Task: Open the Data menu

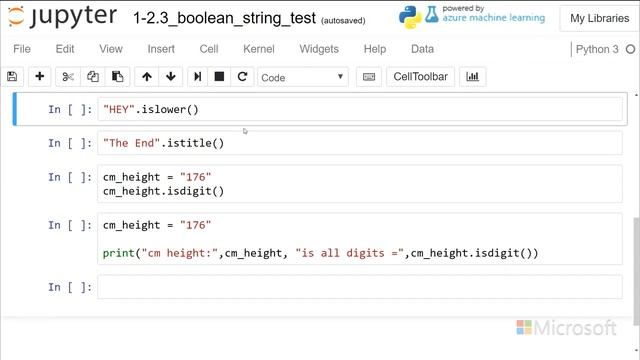Action: tap(422, 49)
